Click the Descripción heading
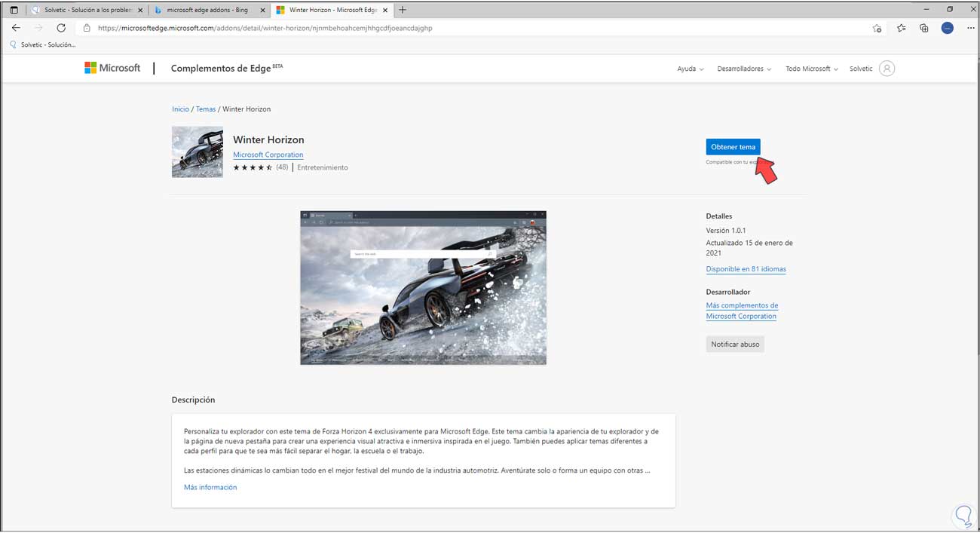 point(193,400)
